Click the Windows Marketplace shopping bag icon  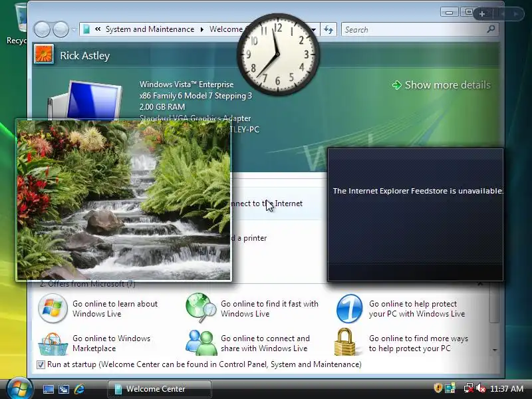tap(53, 344)
